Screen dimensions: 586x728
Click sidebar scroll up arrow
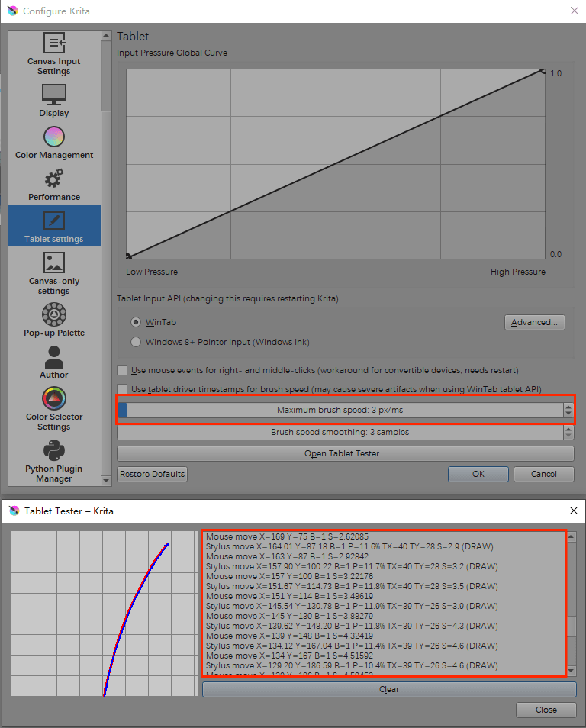(106, 35)
